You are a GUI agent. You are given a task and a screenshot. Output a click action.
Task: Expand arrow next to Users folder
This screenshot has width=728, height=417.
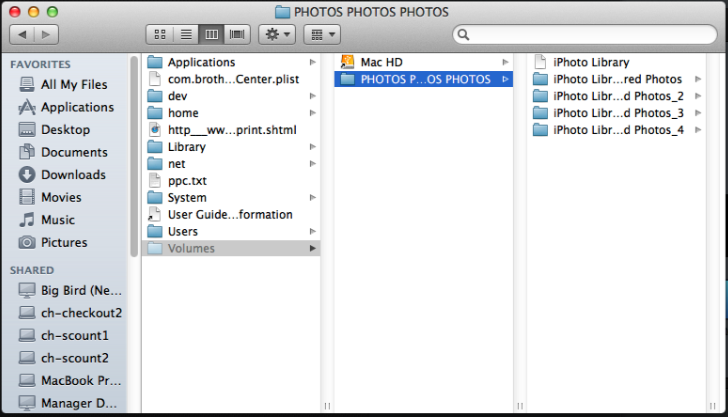pos(312,232)
